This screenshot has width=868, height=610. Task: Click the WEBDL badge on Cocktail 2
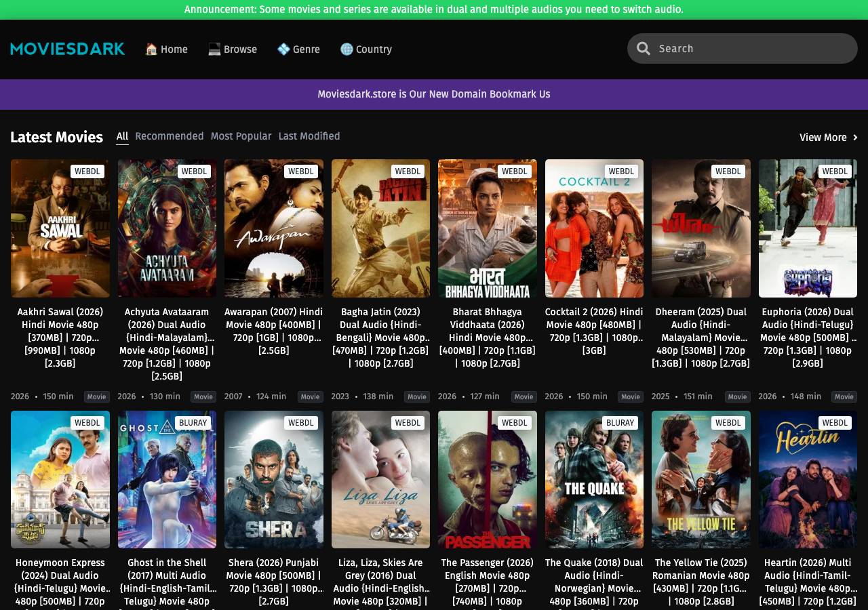pos(621,171)
